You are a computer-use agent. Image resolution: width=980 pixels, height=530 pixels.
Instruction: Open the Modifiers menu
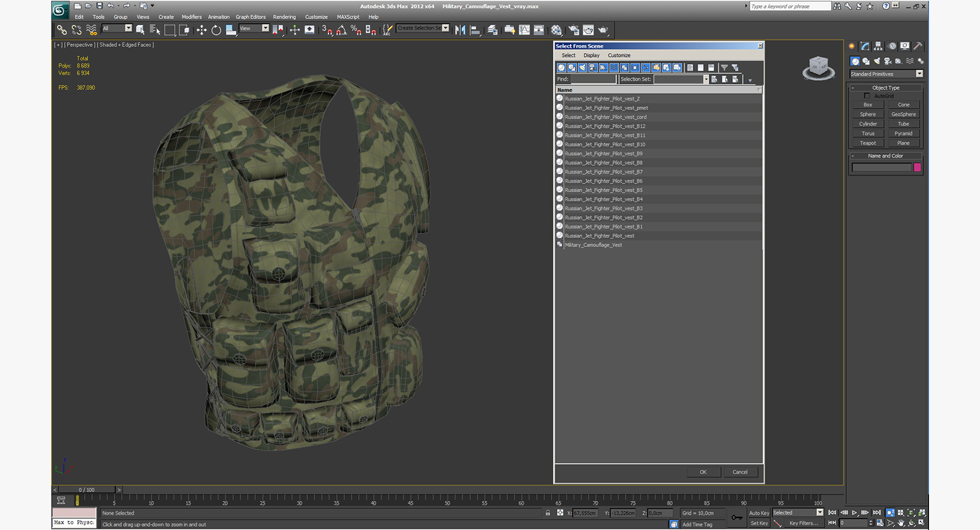(191, 17)
